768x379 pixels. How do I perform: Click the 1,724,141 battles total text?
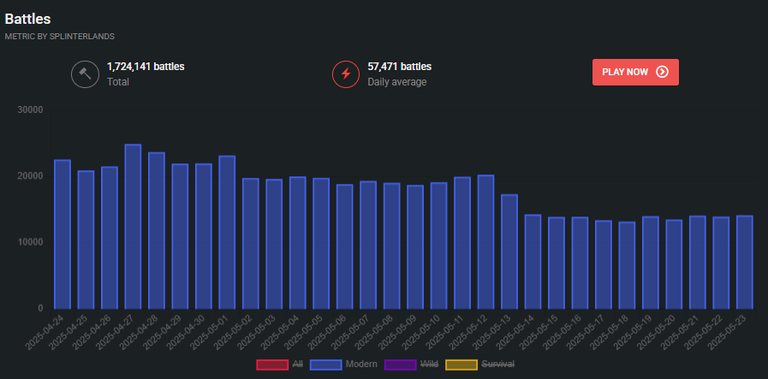pos(145,67)
